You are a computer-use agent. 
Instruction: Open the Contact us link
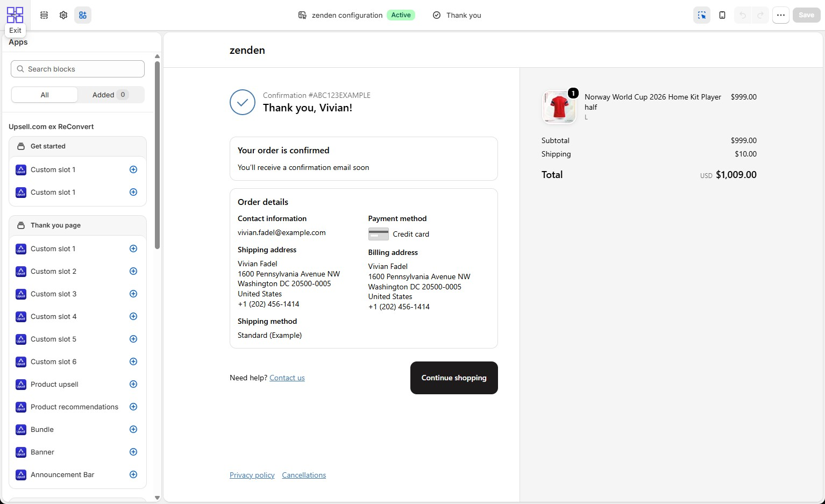pyautogui.click(x=287, y=378)
